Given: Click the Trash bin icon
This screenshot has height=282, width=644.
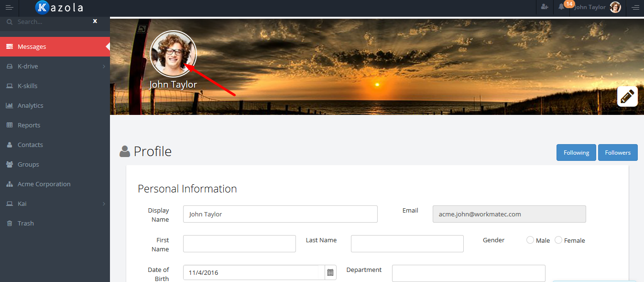Looking at the screenshot, I should click(x=9, y=223).
